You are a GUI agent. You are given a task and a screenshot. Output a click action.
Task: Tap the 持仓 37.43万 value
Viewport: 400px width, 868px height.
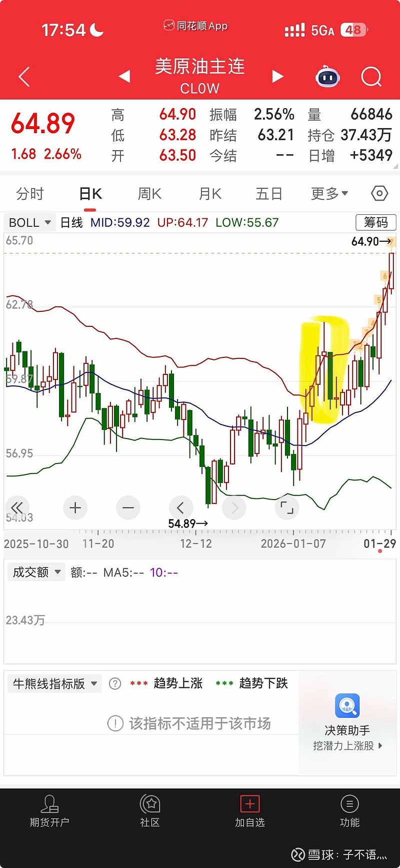[366, 135]
